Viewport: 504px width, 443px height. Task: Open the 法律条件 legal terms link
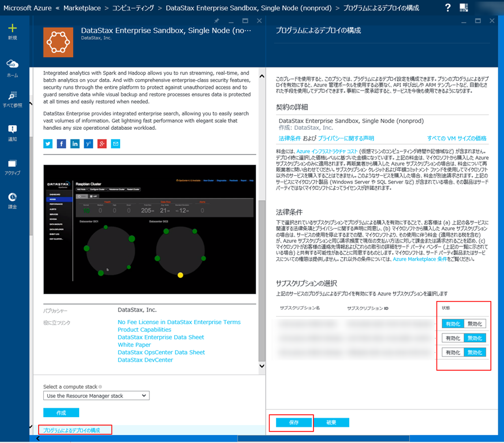[x=290, y=138]
